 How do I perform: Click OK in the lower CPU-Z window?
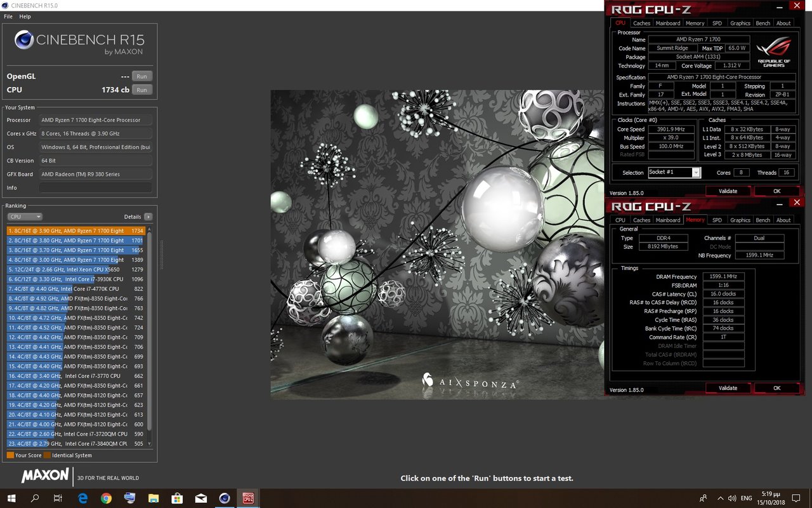point(777,388)
